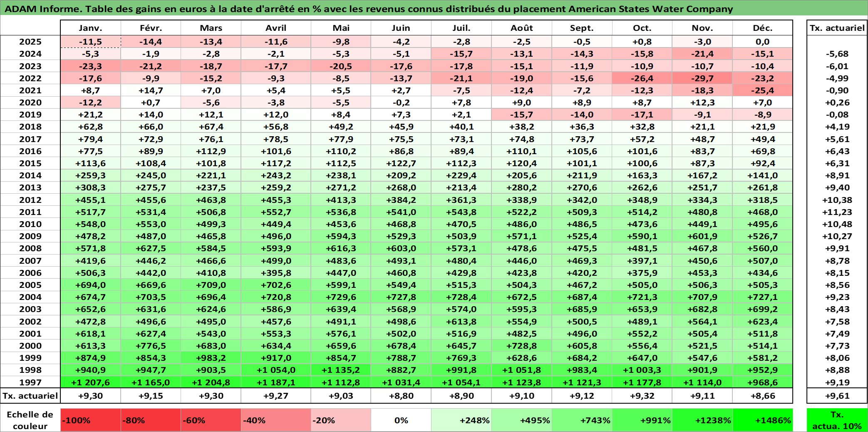Select the 2022 Nov. cell showing -29,7
The image size is (868, 432).
(702, 78)
